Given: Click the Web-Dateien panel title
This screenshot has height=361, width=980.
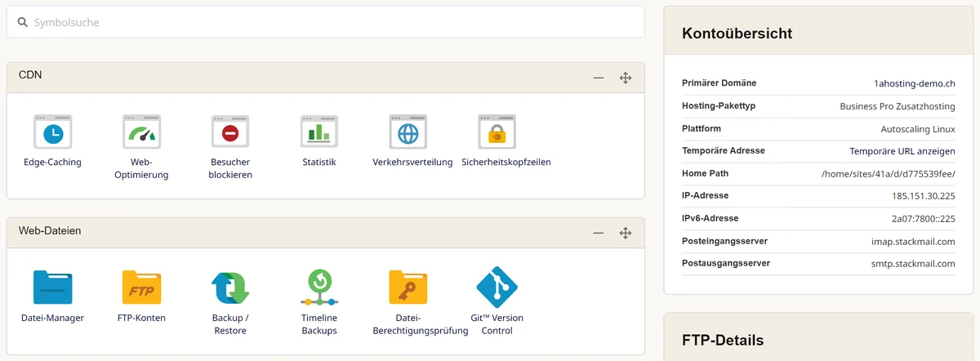Looking at the screenshot, I should (x=50, y=230).
